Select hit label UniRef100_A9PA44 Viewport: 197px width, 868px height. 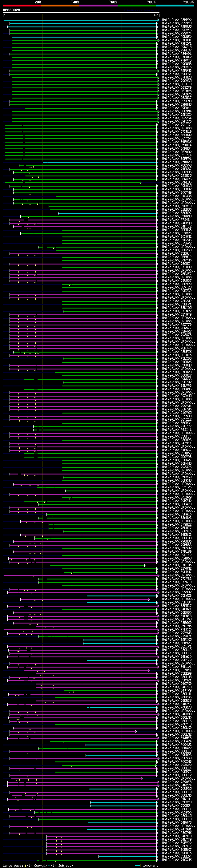tap(177, 108)
